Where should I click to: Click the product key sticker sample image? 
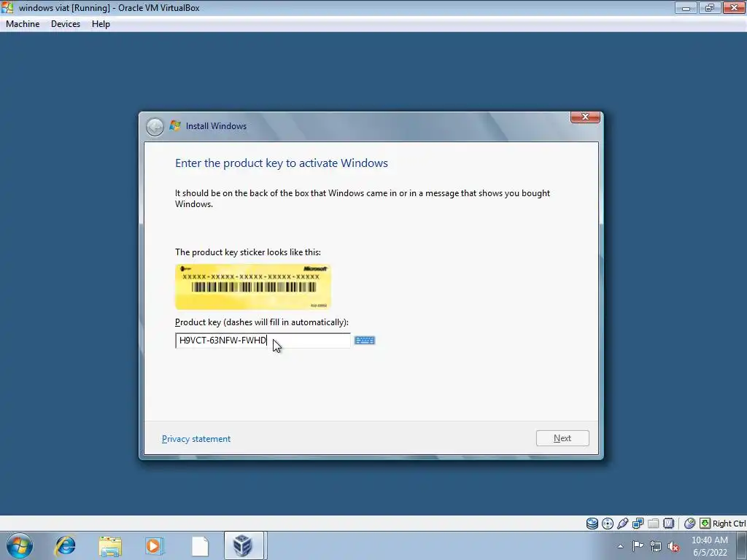coord(253,287)
